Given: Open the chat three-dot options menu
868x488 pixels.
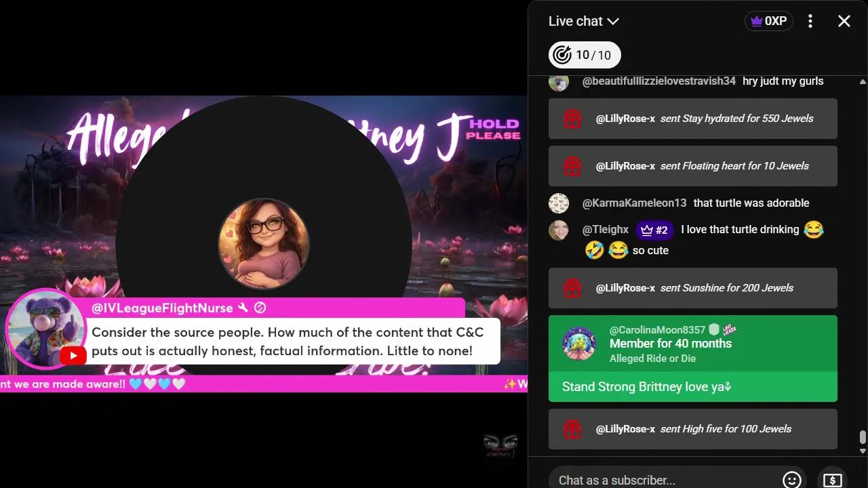Looking at the screenshot, I should [x=810, y=21].
